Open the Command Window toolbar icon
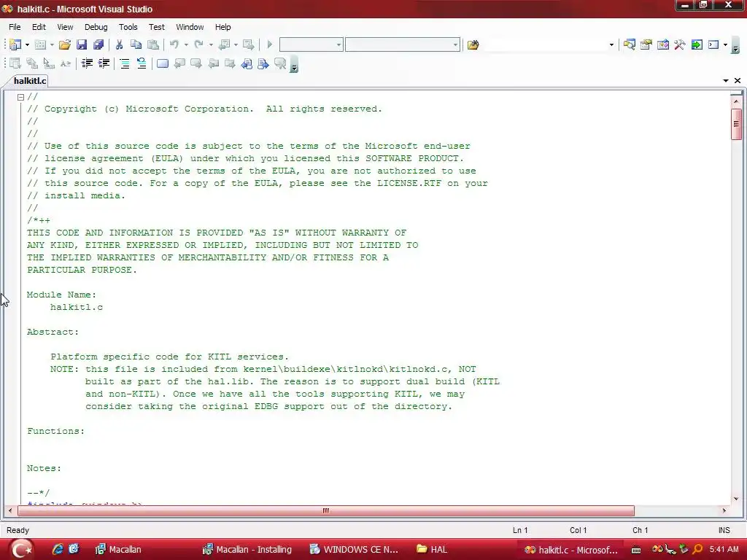Image resolution: width=747 pixels, height=560 pixels. 713,44
